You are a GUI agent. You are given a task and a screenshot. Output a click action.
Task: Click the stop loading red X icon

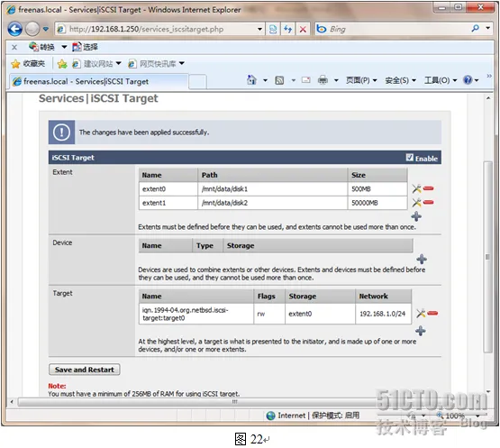point(303,30)
